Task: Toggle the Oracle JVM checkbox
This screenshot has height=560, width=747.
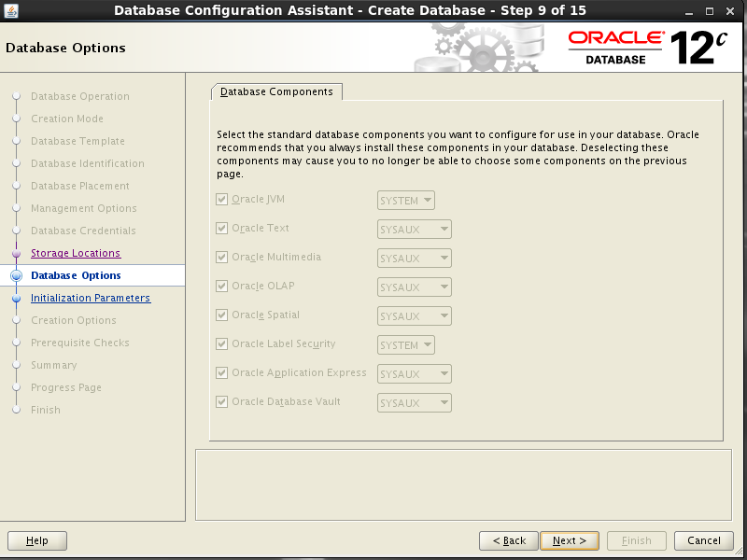Action: 221,199
